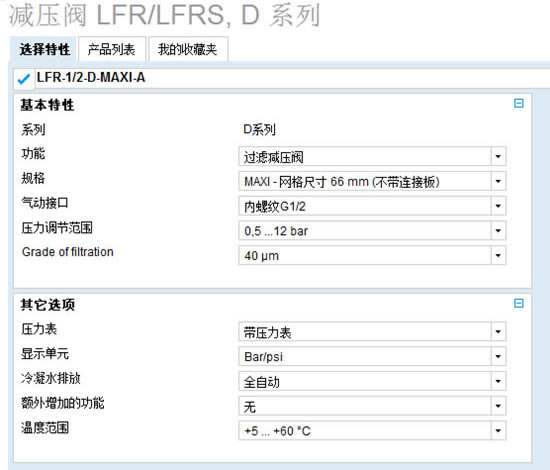550x470 pixels.
Task: Click the 基本特性 section header
Action: pyautogui.click(x=47, y=105)
